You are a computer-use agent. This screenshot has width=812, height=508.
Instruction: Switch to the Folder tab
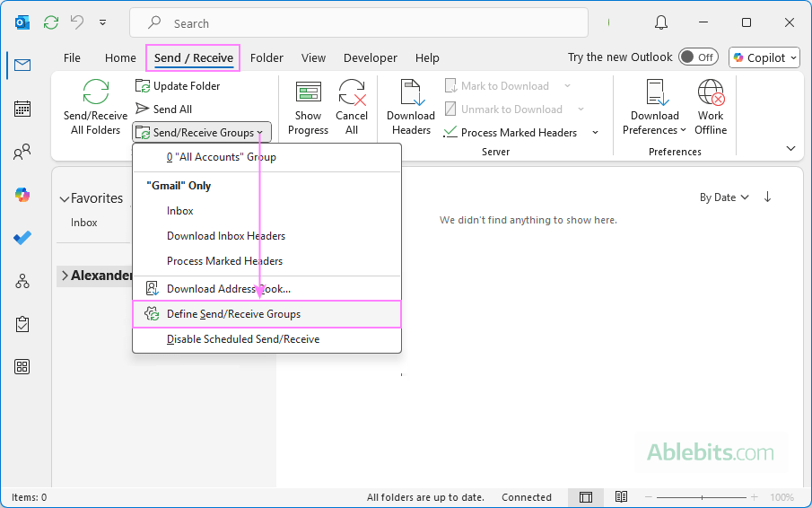[266, 58]
